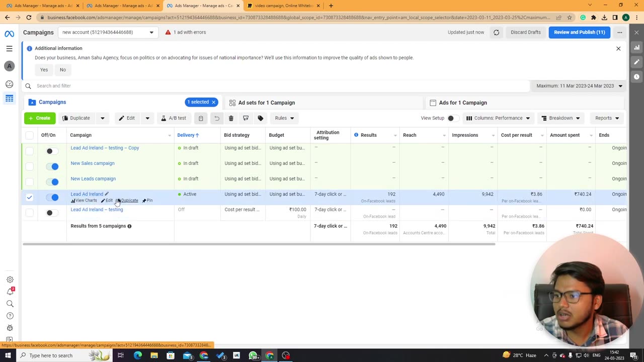The image size is (644, 362).
Task: Clear the 1 selected filter chip
Action: tap(213, 102)
